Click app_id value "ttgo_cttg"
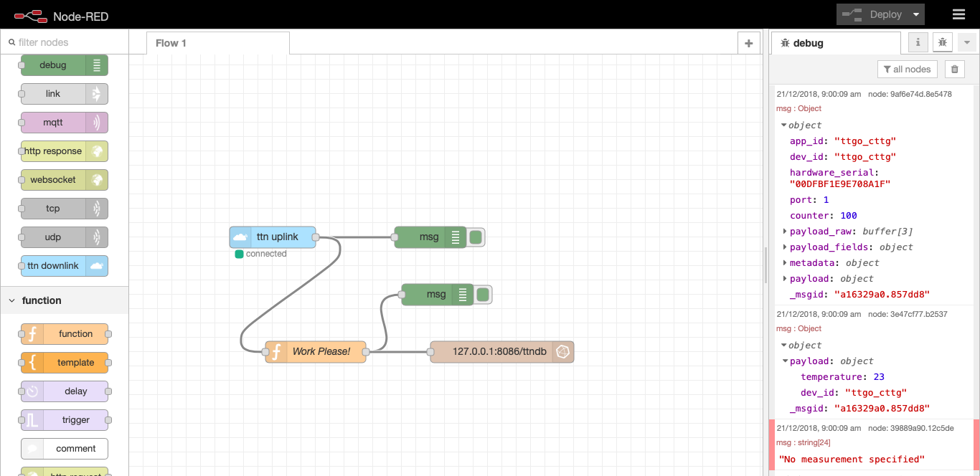The image size is (980, 476). coord(865,141)
